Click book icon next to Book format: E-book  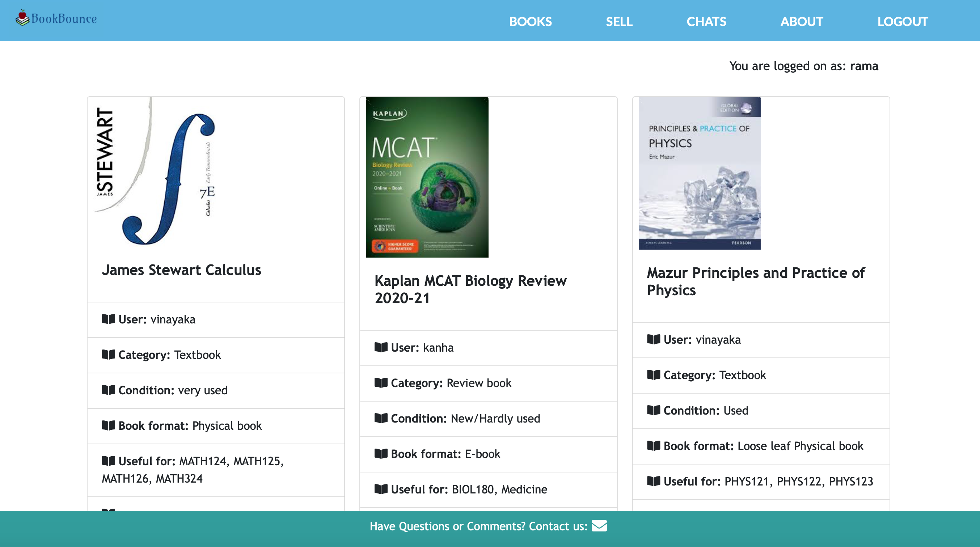381,453
